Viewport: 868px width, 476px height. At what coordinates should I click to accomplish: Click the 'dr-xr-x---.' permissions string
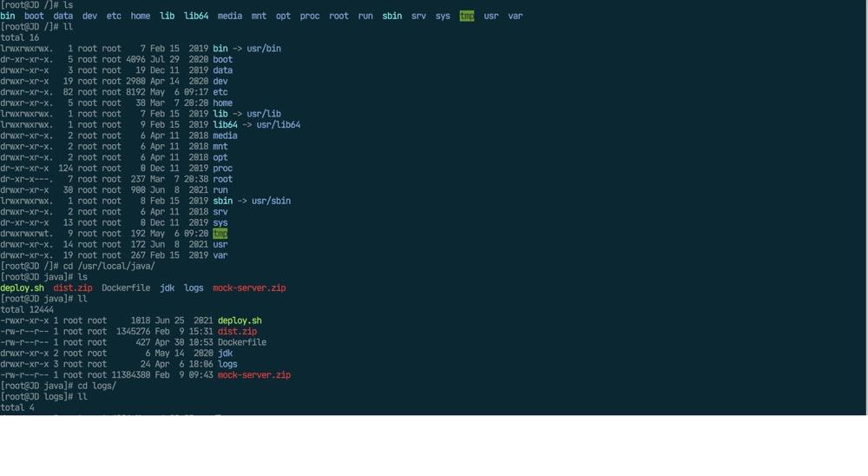click(27, 179)
